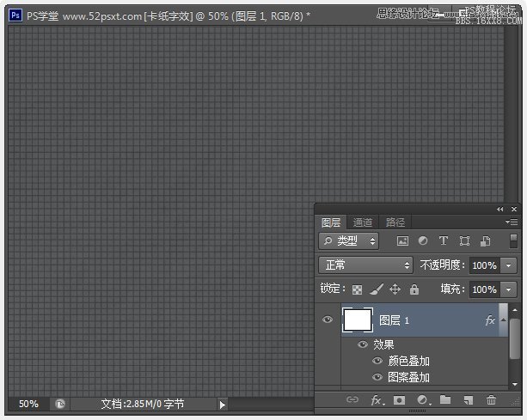Toggle visibility of 颜色叠加 effect
The height and width of the screenshot is (420, 527).
point(377,361)
